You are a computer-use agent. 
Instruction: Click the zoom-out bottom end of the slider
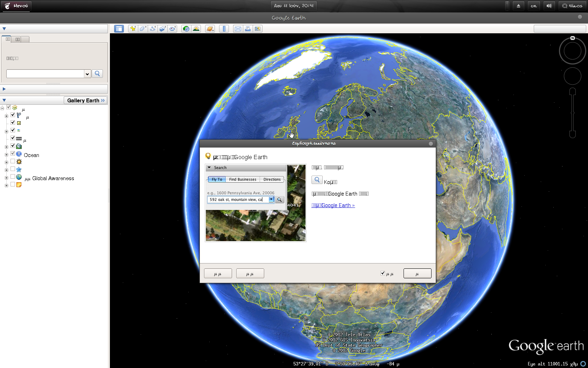click(573, 134)
